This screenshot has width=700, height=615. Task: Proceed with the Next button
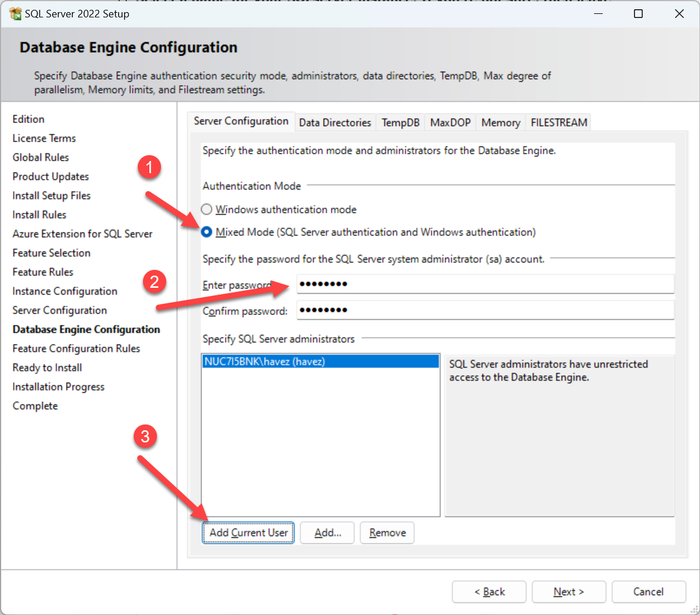pos(569,592)
